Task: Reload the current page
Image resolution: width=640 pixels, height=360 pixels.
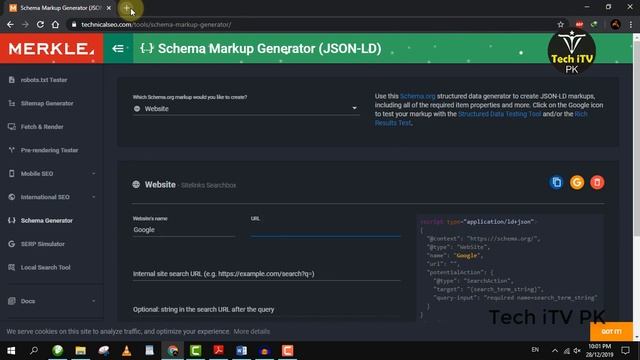Action: tap(40, 24)
